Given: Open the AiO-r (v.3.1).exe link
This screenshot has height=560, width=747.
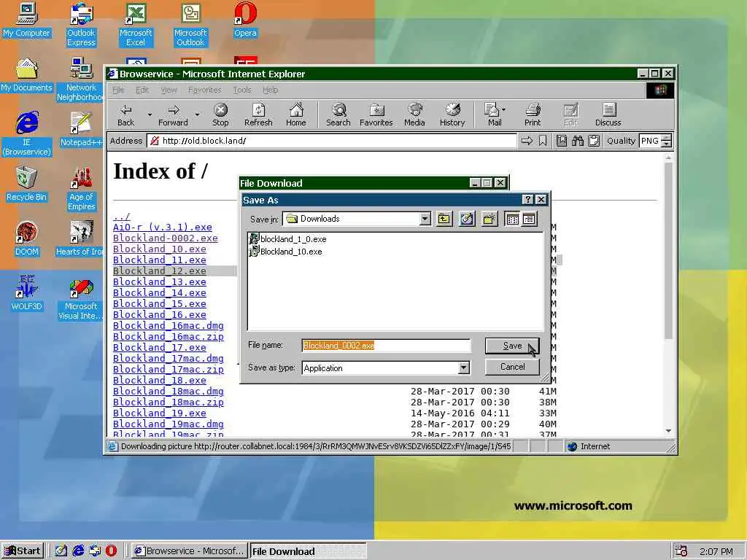Looking at the screenshot, I should (163, 227).
